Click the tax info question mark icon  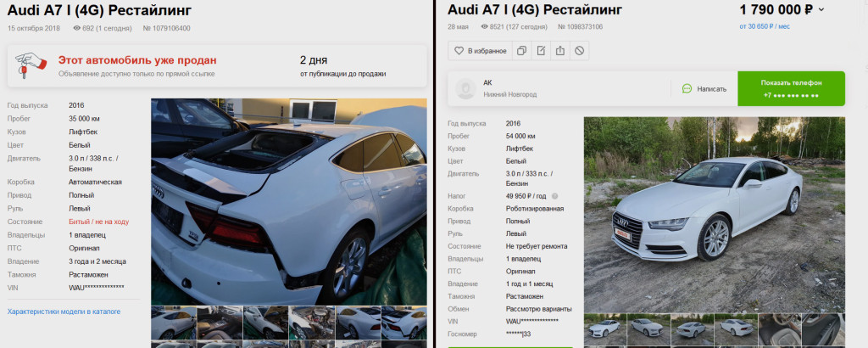click(x=554, y=196)
